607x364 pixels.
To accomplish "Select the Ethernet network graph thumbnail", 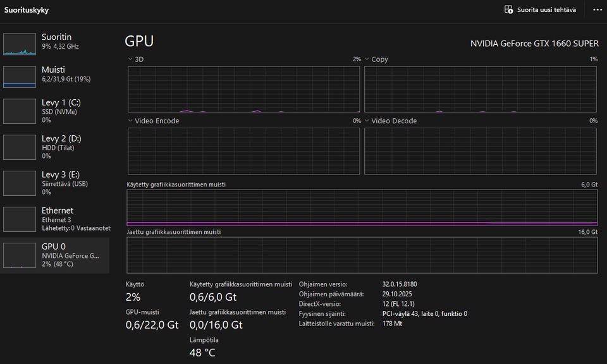I will click(x=20, y=219).
